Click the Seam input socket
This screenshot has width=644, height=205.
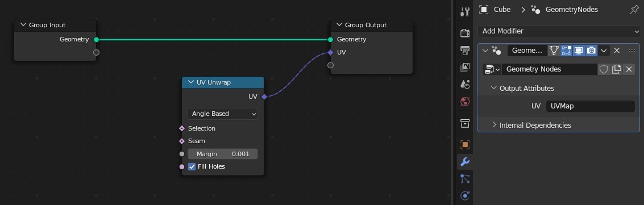(x=182, y=141)
